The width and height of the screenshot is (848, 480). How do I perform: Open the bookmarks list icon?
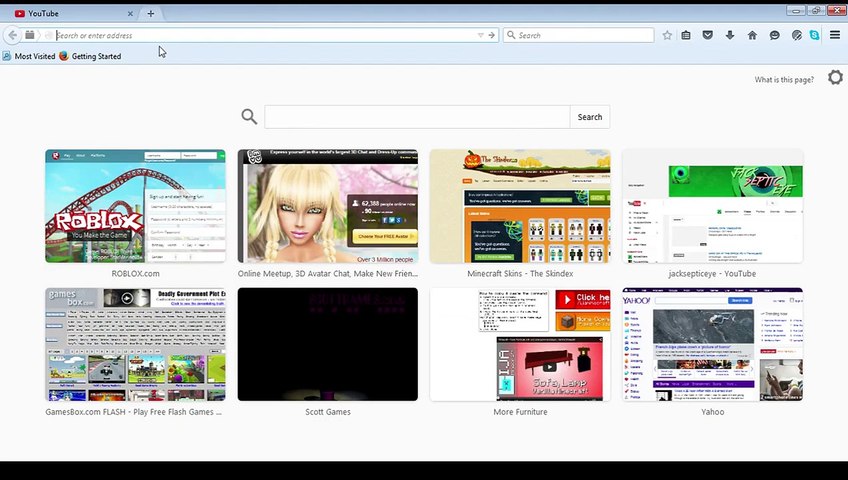(686, 35)
